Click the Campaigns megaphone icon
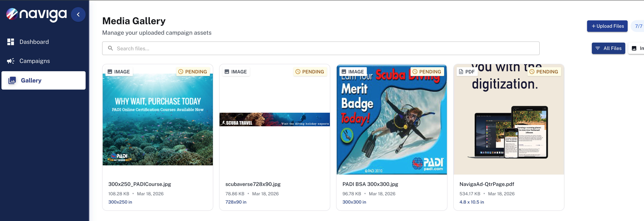644x221 pixels. (x=10, y=61)
